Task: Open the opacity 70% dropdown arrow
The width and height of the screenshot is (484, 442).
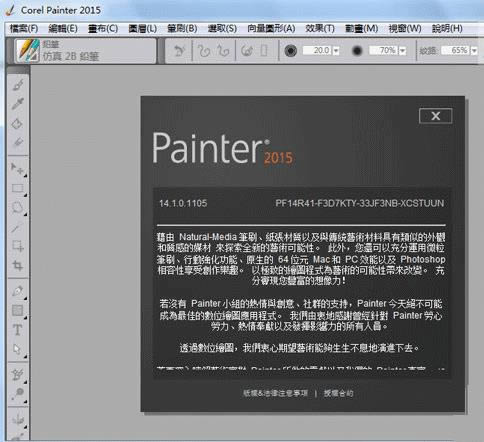Action: click(403, 51)
